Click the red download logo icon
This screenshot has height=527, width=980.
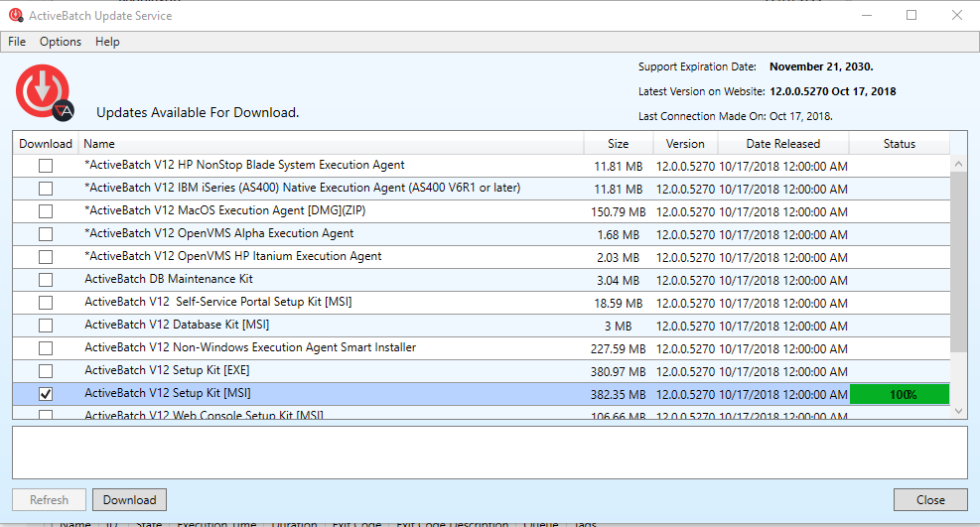(45, 92)
